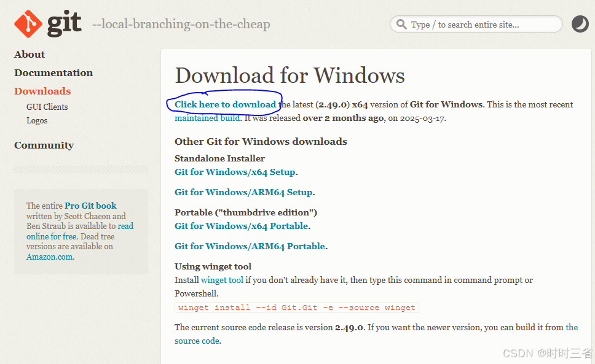Screen dimensions: 595x364
Task: Click 'Other Git for Windows downloads' heading
Action: click(261, 142)
